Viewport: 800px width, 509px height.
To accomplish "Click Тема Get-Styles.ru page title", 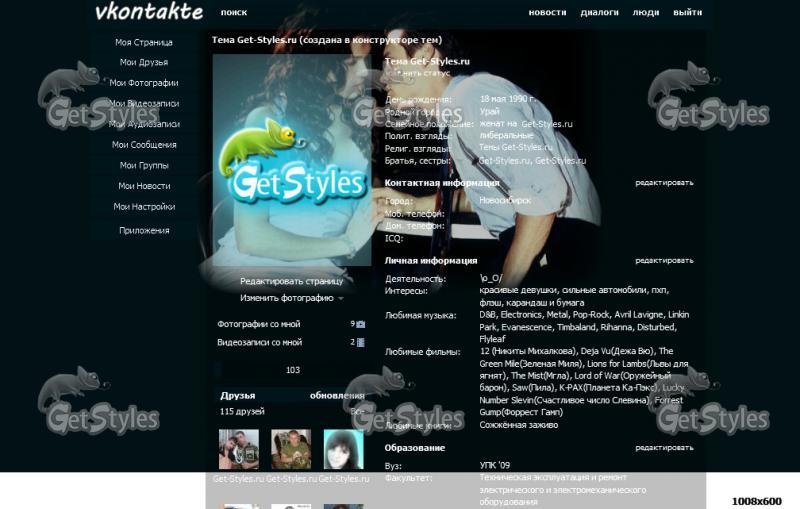I will 327,40.
